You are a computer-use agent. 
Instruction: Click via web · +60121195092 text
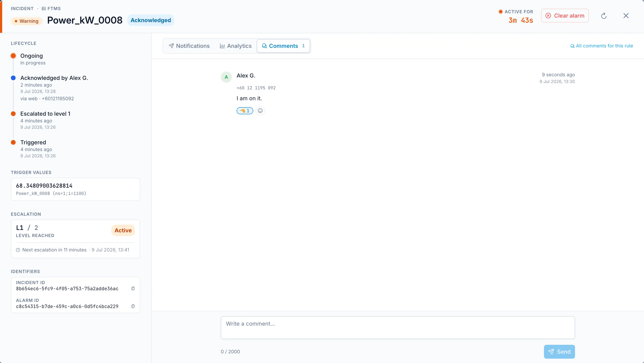coord(47,98)
